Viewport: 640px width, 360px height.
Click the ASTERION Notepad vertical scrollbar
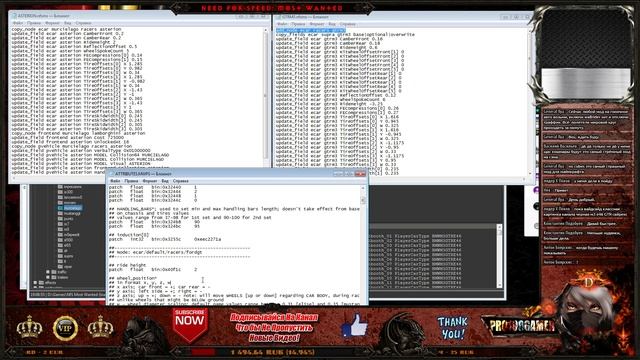point(266,100)
